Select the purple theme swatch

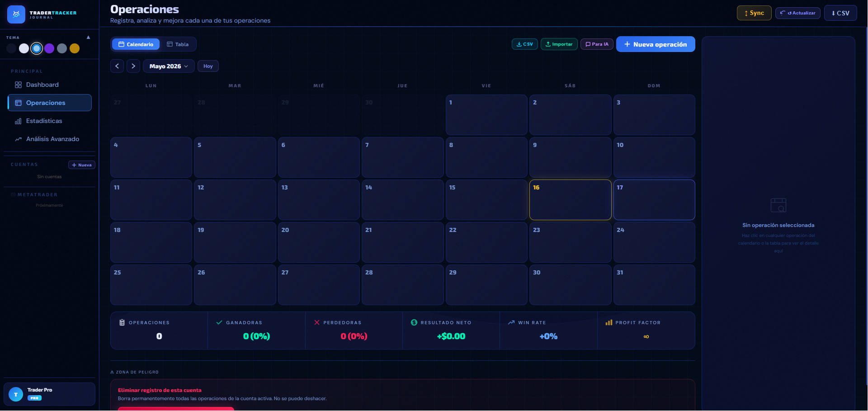pos(49,48)
